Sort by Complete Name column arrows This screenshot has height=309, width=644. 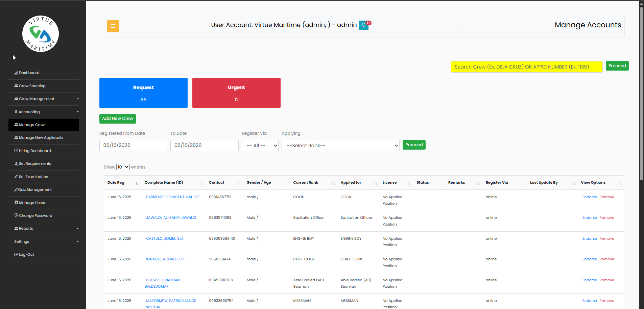[x=201, y=183]
